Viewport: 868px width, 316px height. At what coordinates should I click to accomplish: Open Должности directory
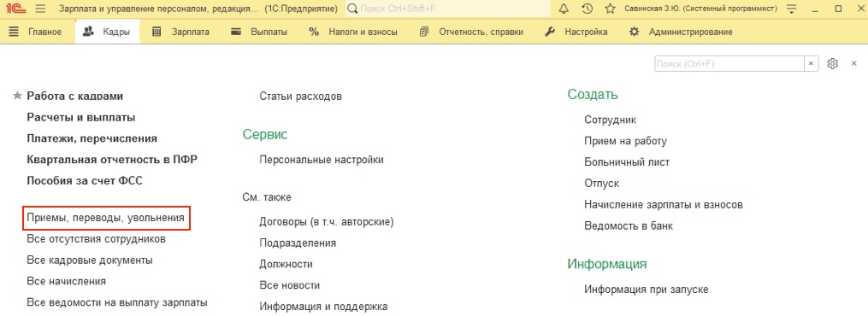tap(286, 265)
